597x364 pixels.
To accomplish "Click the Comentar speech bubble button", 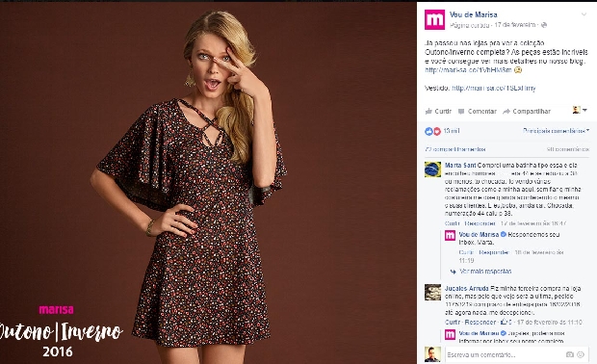I will point(478,111).
